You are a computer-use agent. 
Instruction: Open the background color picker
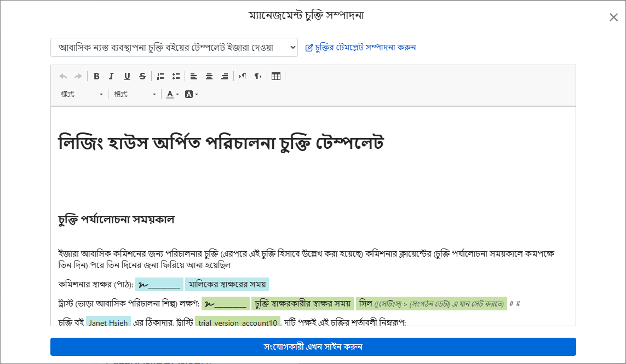[x=191, y=94]
